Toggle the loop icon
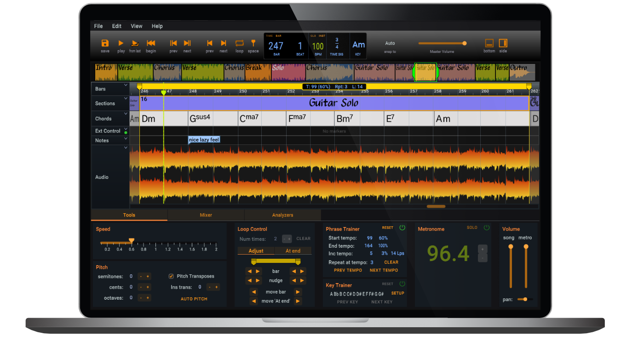The height and width of the screenshot is (341, 644). [239, 43]
